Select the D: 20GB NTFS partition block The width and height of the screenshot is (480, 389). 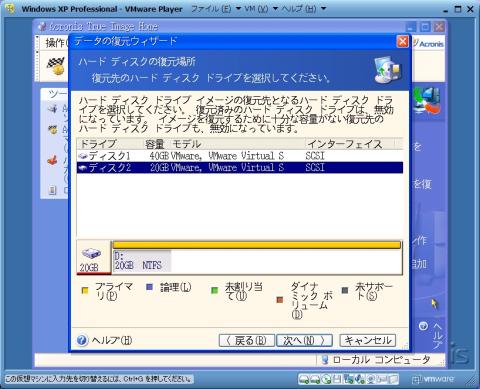click(x=142, y=261)
